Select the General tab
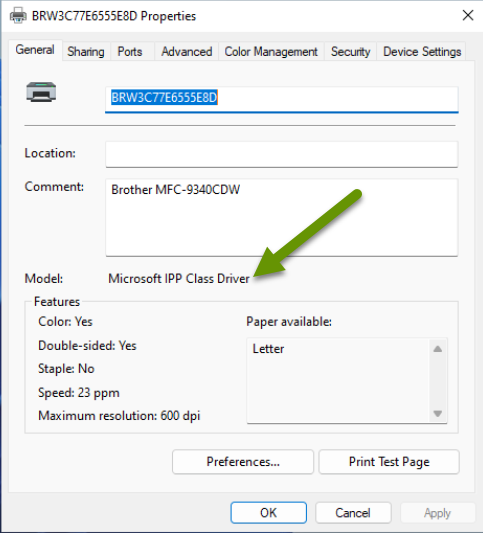The width and height of the screenshot is (483, 533). [35, 50]
